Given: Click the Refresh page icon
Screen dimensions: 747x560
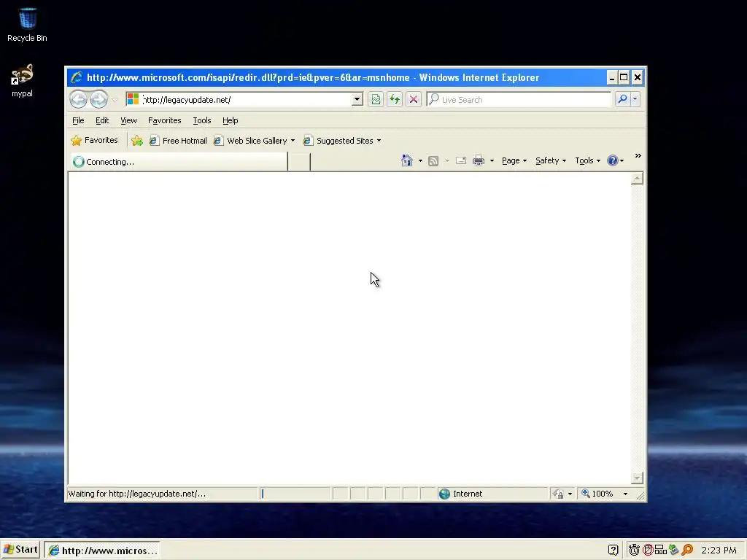Looking at the screenshot, I should (395, 99).
